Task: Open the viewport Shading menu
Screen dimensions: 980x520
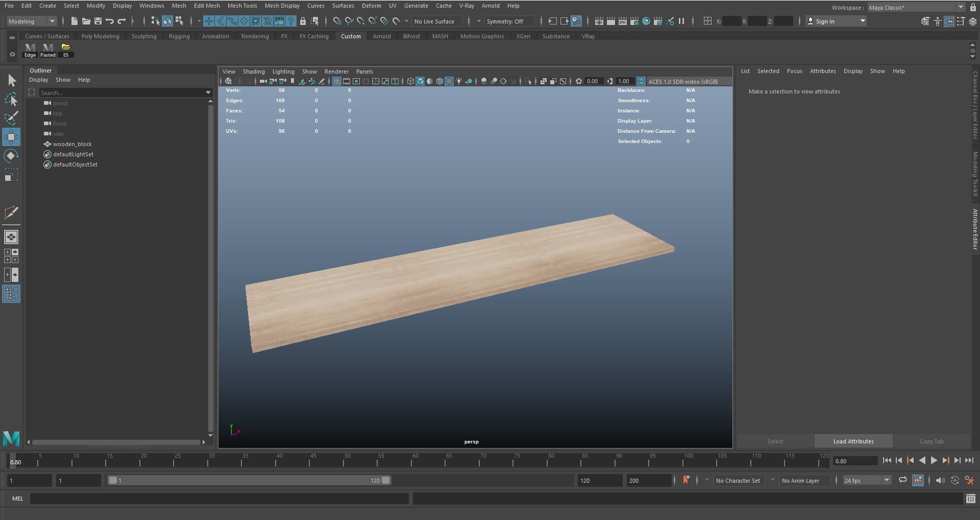Action: pos(254,72)
